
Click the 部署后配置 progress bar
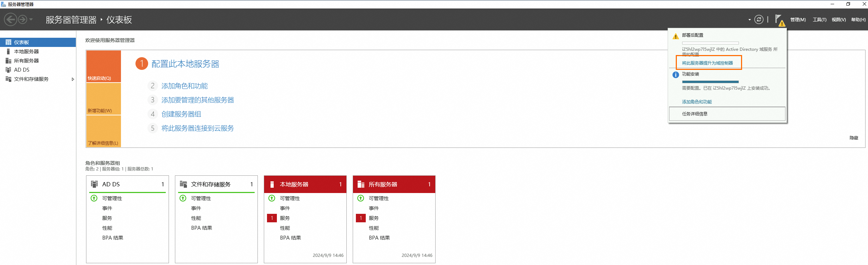click(x=710, y=43)
